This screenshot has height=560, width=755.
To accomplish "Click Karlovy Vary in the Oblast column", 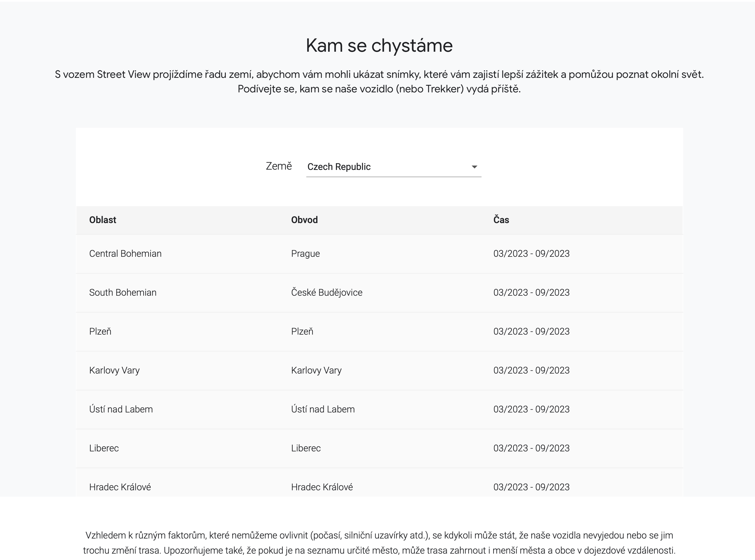I will coord(114,370).
